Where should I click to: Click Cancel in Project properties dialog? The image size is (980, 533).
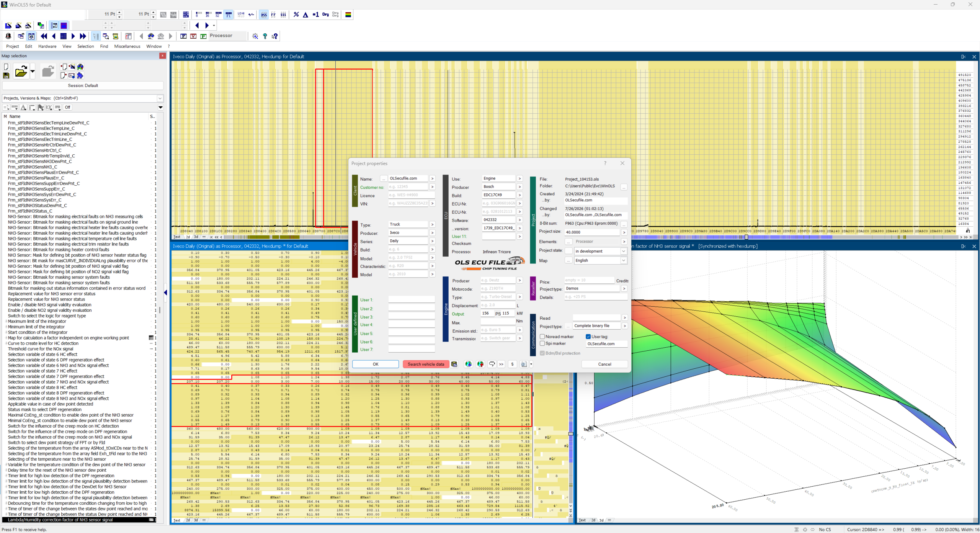pos(604,364)
